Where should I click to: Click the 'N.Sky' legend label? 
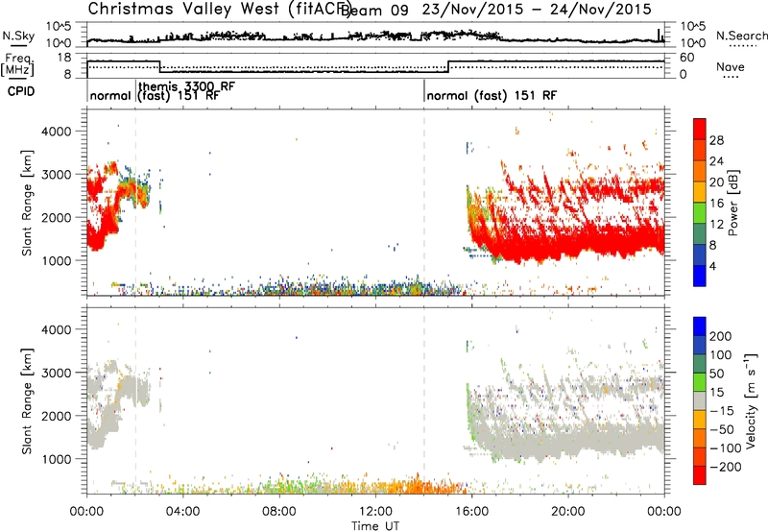pyautogui.click(x=18, y=36)
